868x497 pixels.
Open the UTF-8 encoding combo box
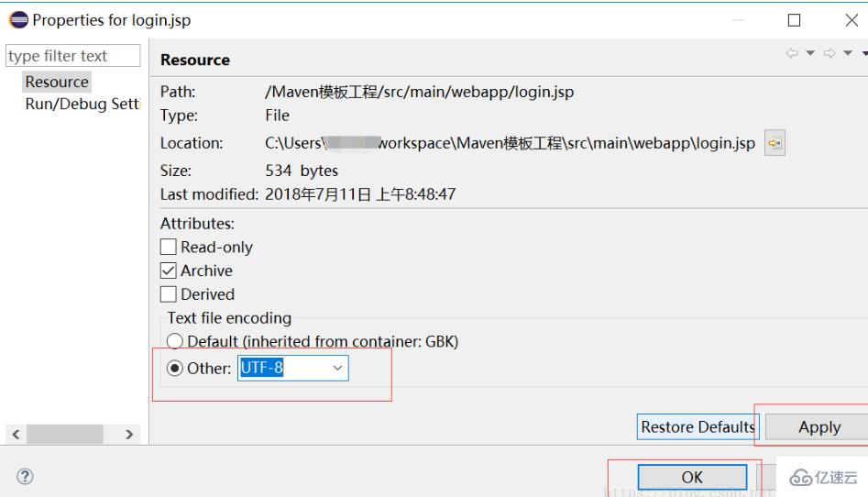[292, 368]
